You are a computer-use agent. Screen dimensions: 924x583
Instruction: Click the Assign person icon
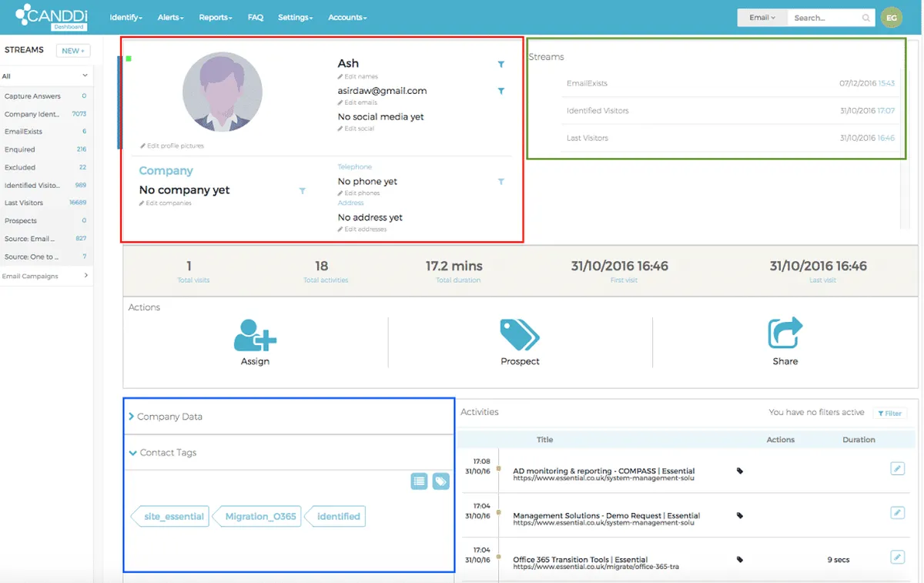point(255,335)
